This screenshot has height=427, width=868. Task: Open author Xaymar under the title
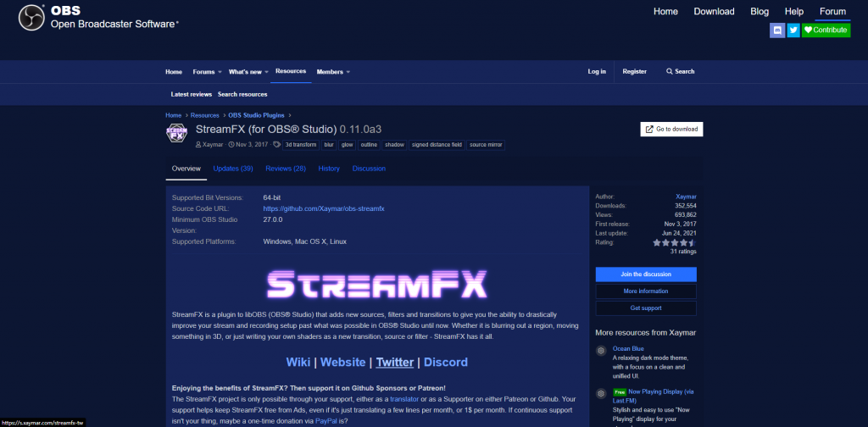(x=213, y=145)
